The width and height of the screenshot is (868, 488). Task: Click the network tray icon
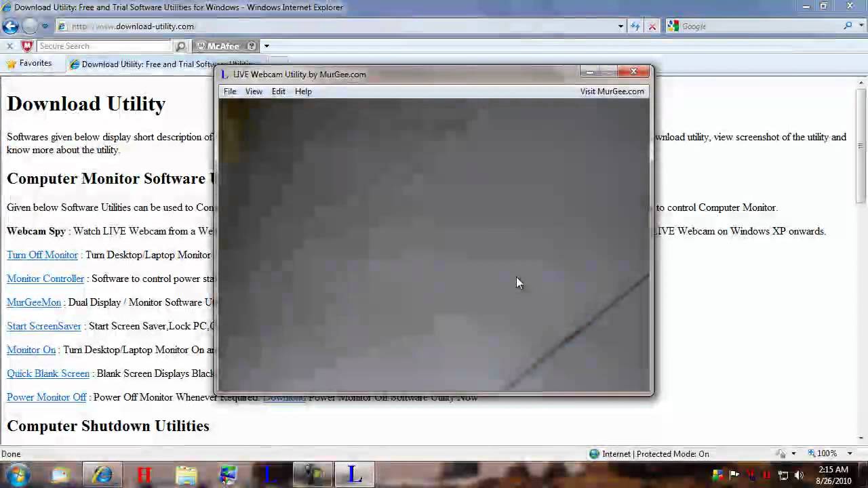pos(783,475)
